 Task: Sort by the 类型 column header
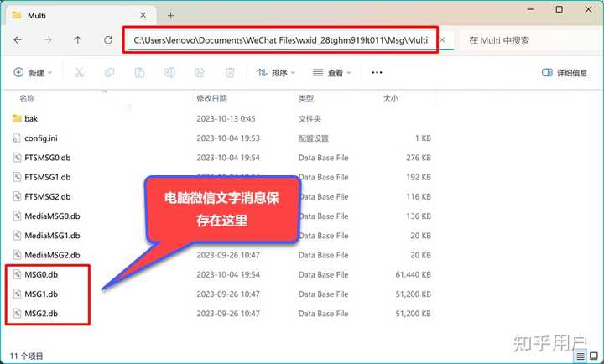click(306, 99)
